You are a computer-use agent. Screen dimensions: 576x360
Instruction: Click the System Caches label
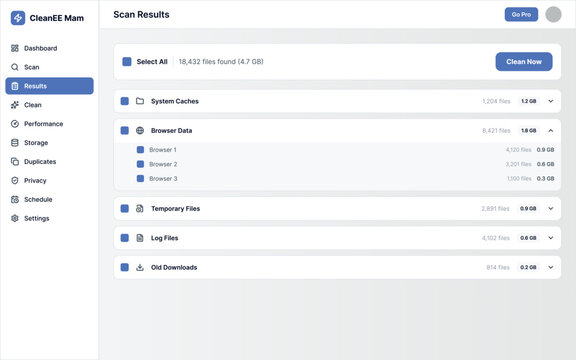pos(175,101)
